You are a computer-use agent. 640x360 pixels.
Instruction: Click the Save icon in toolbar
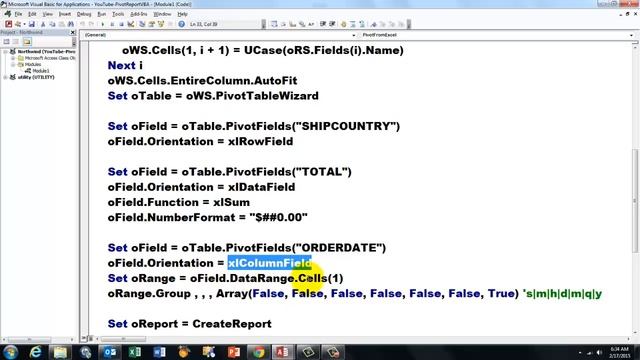pos(31,24)
